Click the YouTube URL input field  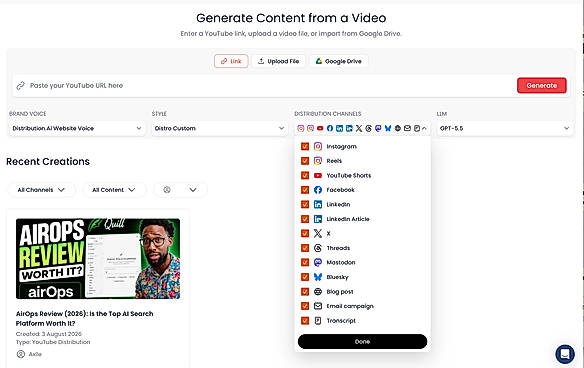pyautogui.click(x=264, y=86)
